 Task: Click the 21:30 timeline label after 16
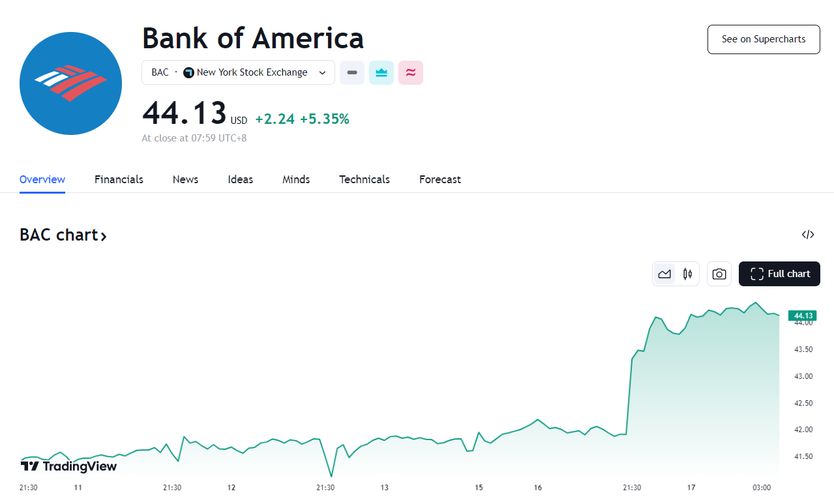click(x=632, y=488)
